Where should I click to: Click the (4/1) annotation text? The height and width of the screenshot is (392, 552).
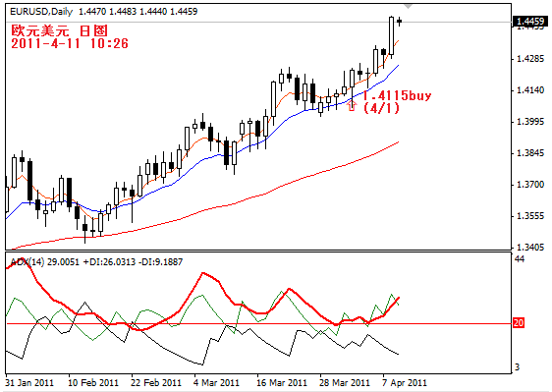pos(382,108)
